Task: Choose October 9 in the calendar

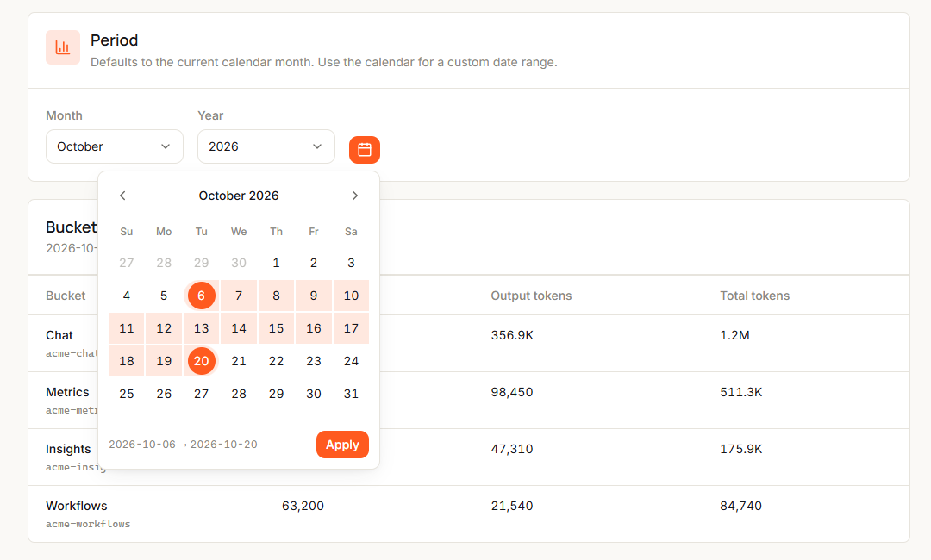Action: [x=314, y=296]
